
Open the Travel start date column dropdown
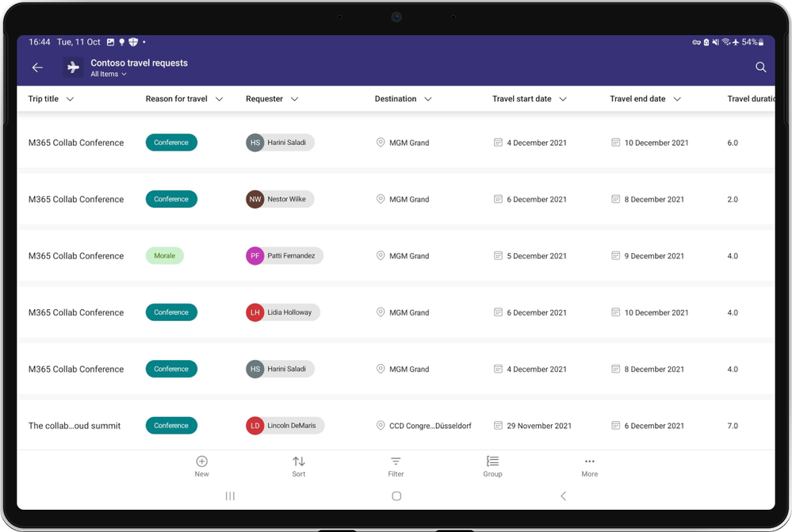pos(563,99)
